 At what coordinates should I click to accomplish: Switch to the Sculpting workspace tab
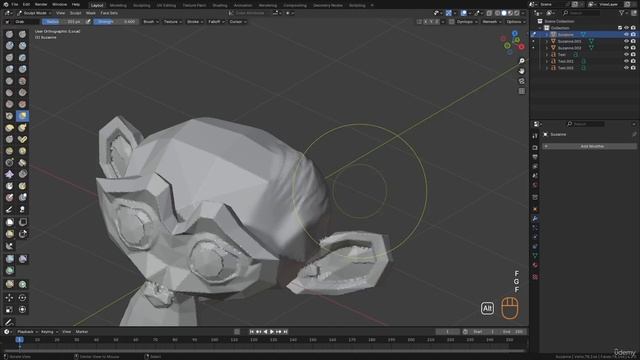click(x=142, y=5)
